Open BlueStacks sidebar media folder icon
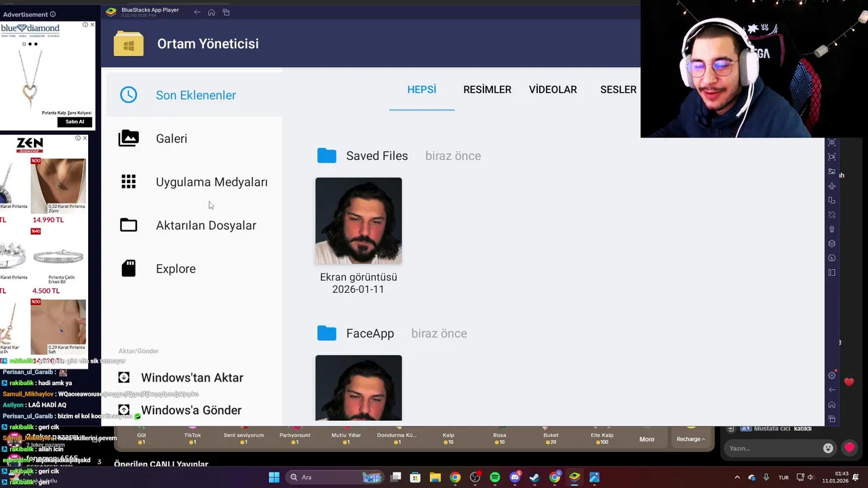This screenshot has height=488, width=868. (832, 171)
